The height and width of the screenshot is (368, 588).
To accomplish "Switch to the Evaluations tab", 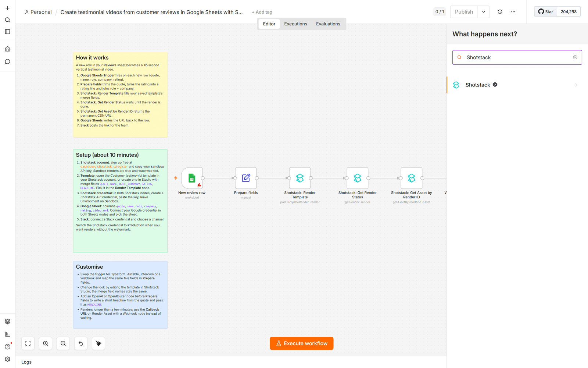I will pos(328,24).
